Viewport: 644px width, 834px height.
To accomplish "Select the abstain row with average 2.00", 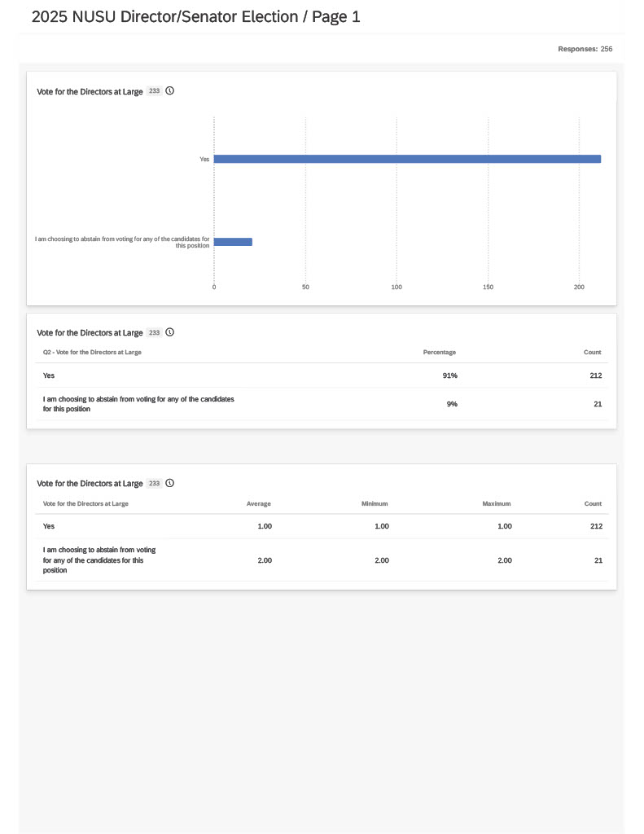I will 322,560.
